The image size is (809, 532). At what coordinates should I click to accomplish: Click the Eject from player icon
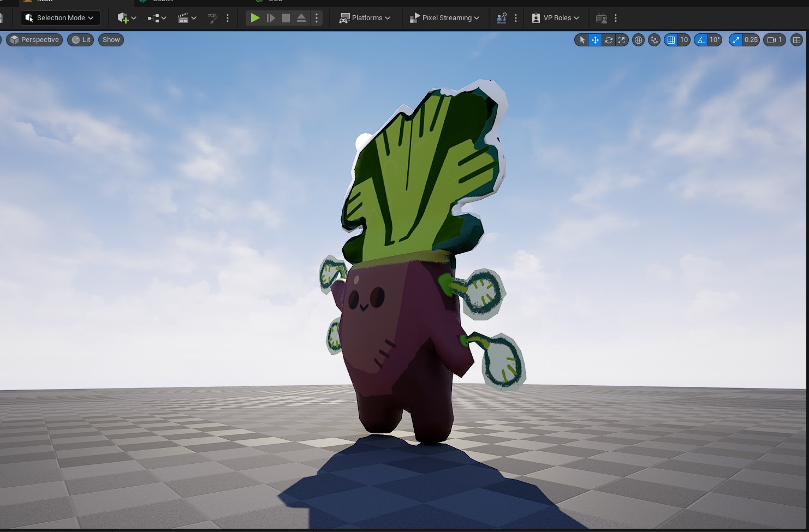[301, 18]
